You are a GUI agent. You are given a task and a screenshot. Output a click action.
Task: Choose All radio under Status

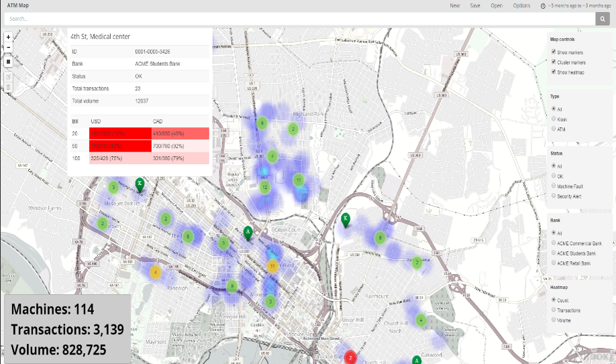click(554, 166)
